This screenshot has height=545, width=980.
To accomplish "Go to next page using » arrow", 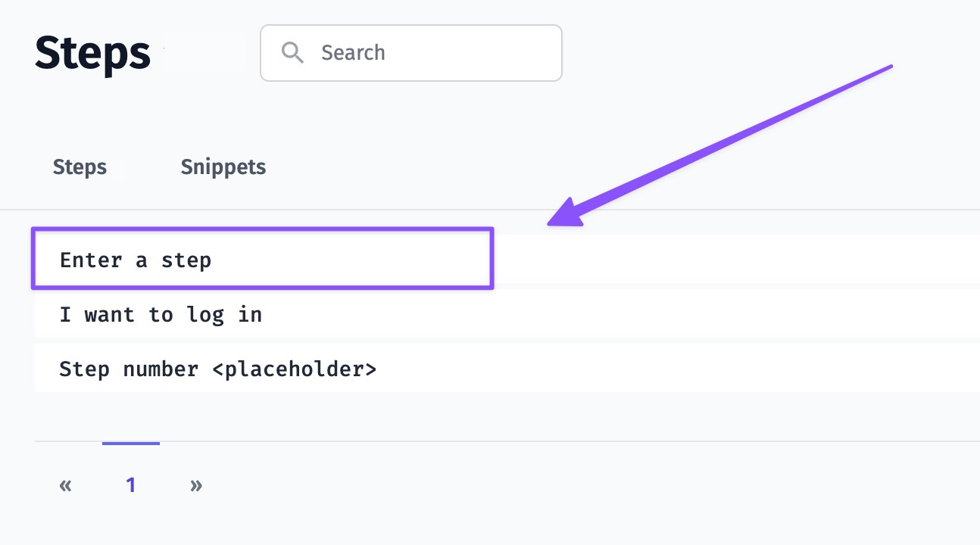I will 196,485.
